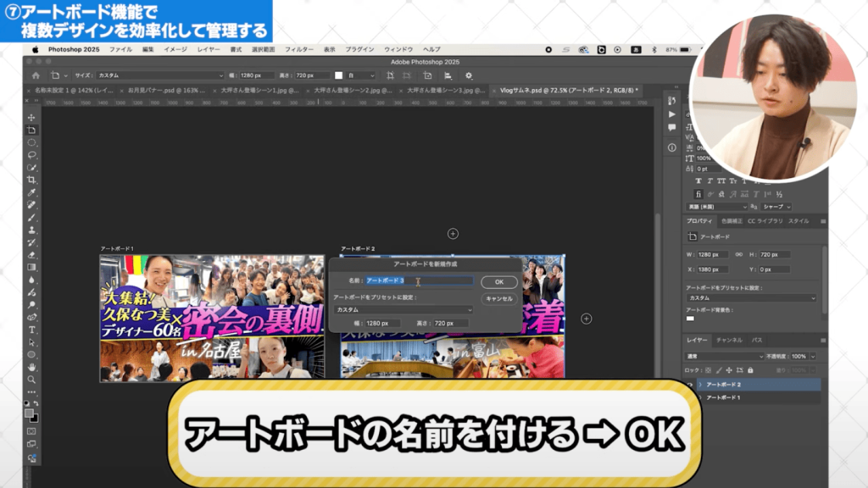Click the add new artboard icon
This screenshot has height=488, width=868.
pos(427,75)
